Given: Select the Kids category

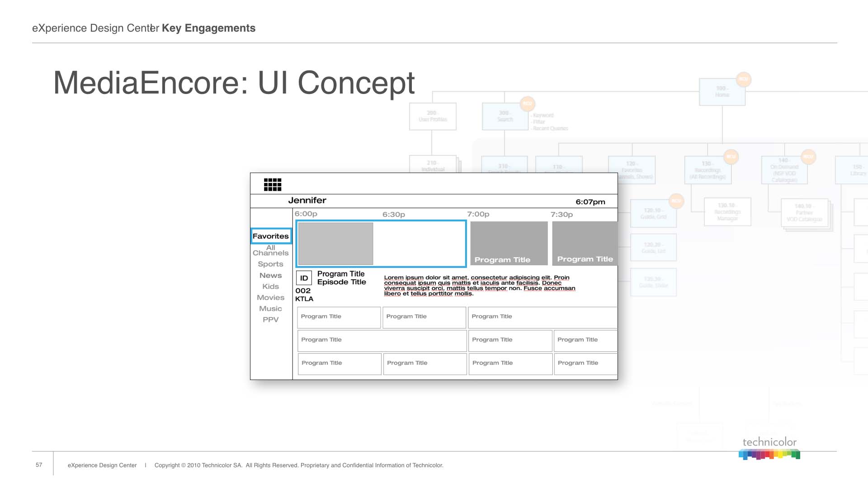Looking at the screenshot, I should tap(270, 286).
